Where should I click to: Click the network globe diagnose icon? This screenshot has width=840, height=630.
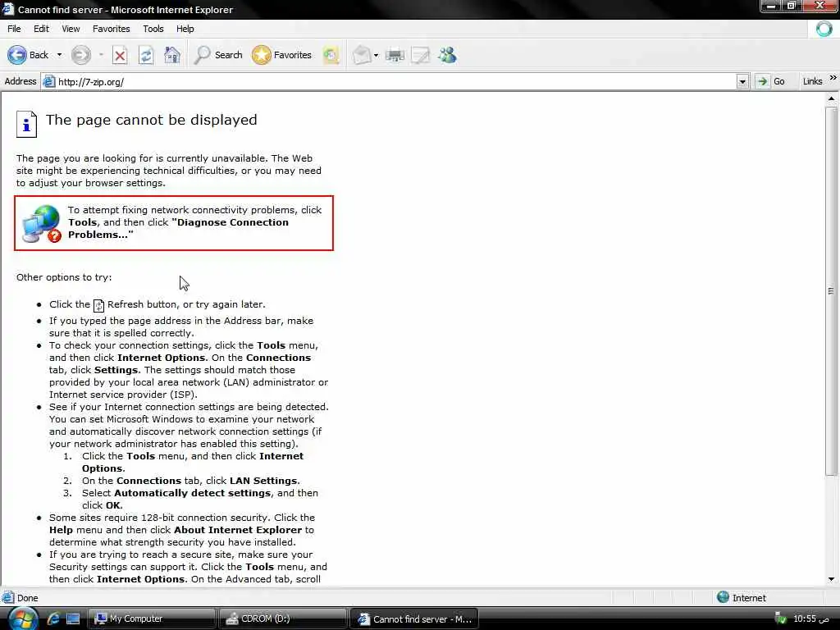pos(41,223)
